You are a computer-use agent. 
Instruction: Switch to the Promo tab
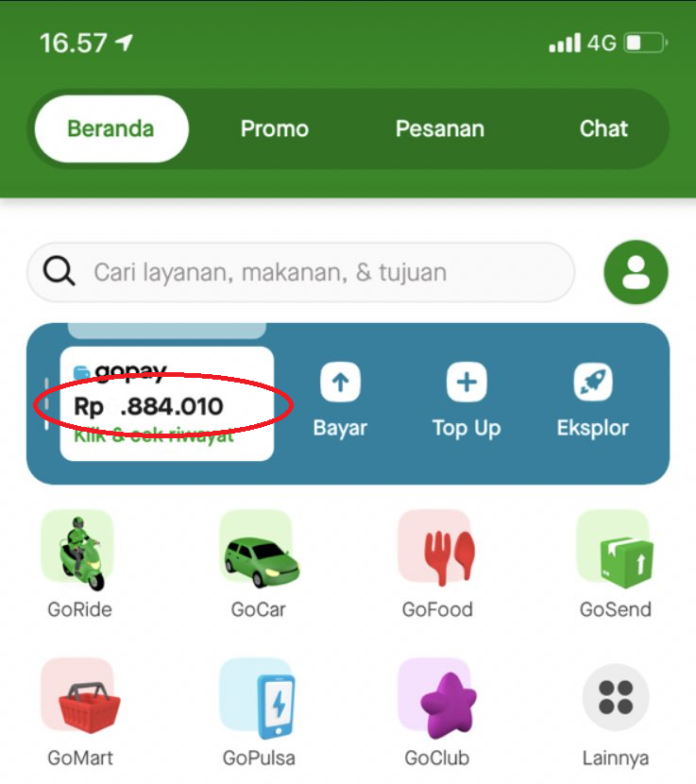275,129
